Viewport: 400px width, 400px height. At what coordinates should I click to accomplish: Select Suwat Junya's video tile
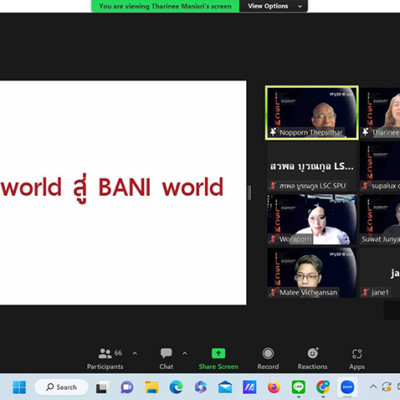[380, 220]
